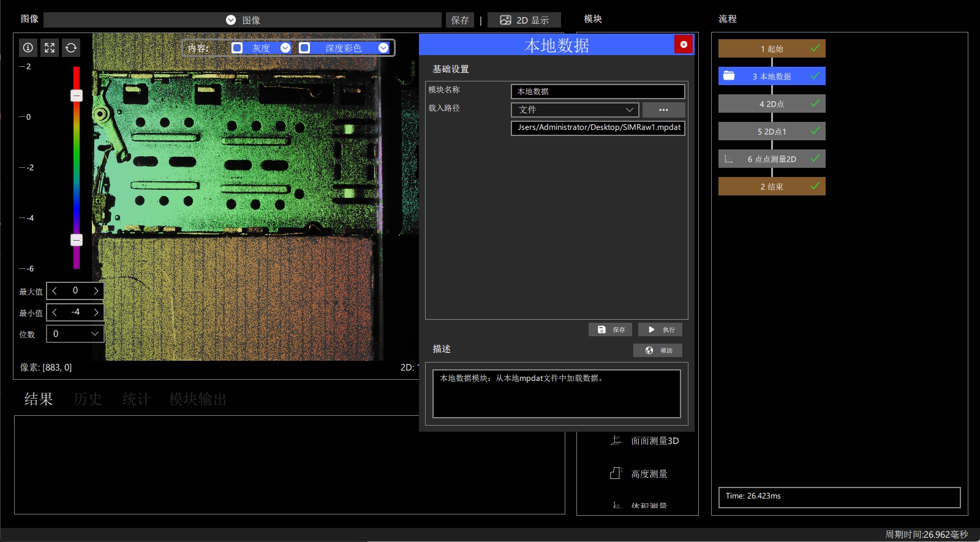Image resolution: width=980 pixels, height=542 pixels.
Task: Open the 深度彩色 dropdown arrow
Action: tap(383, 48)
